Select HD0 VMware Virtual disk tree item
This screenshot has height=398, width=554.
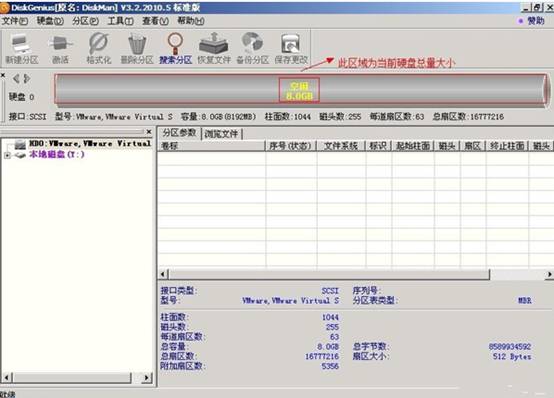pos(90,144)
